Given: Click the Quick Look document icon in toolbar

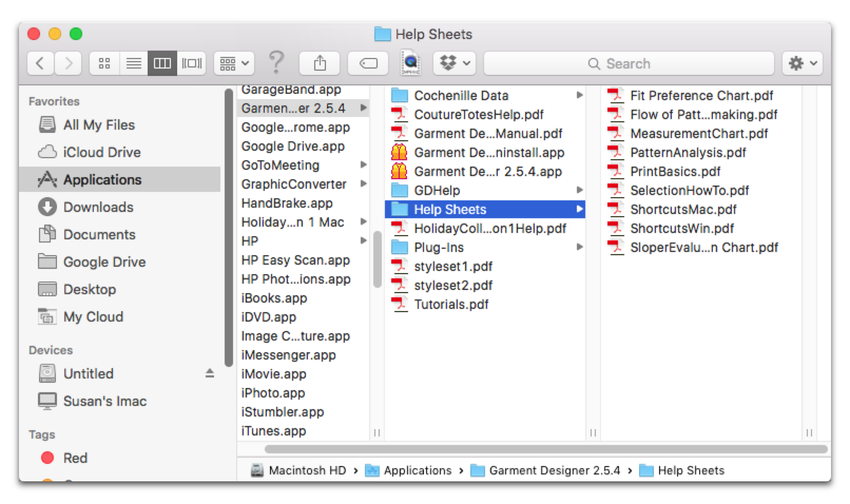Looking at the screenshot, I should coord(410,63).
